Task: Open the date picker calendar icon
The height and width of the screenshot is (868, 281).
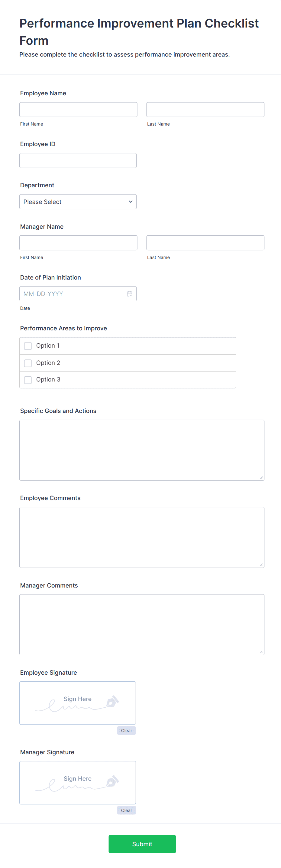Action: click(130, 294)
